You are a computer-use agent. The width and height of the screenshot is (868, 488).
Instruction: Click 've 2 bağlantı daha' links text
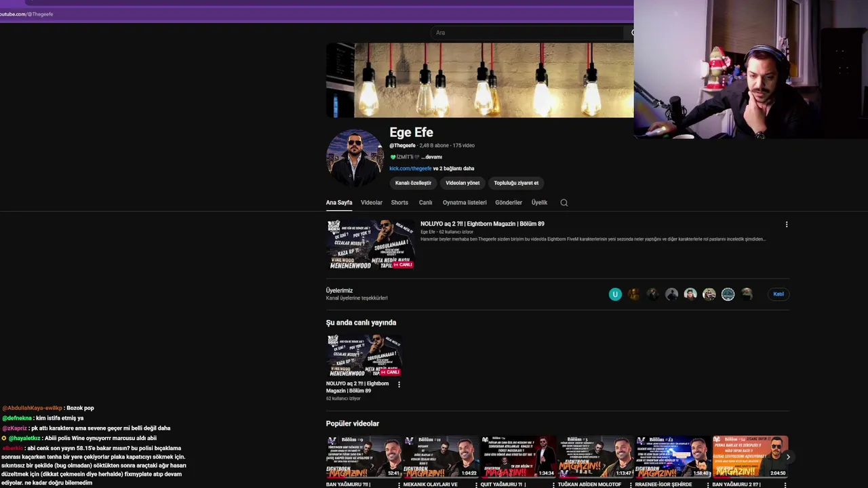point(454,169)
